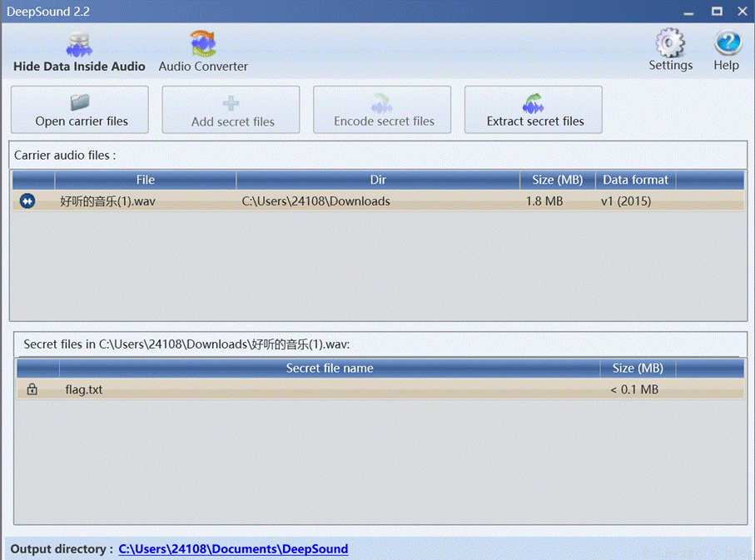Click the v1 (2015) data format cell

(x=626, y=201)
